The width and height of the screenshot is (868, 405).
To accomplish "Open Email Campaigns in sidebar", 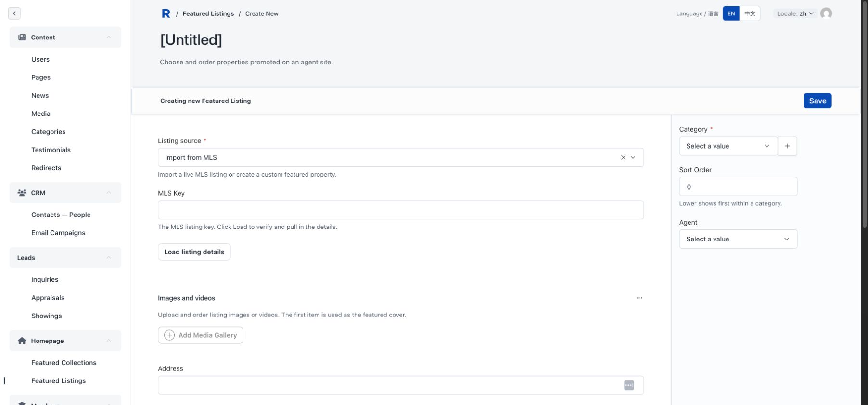I will pos(58,233).
